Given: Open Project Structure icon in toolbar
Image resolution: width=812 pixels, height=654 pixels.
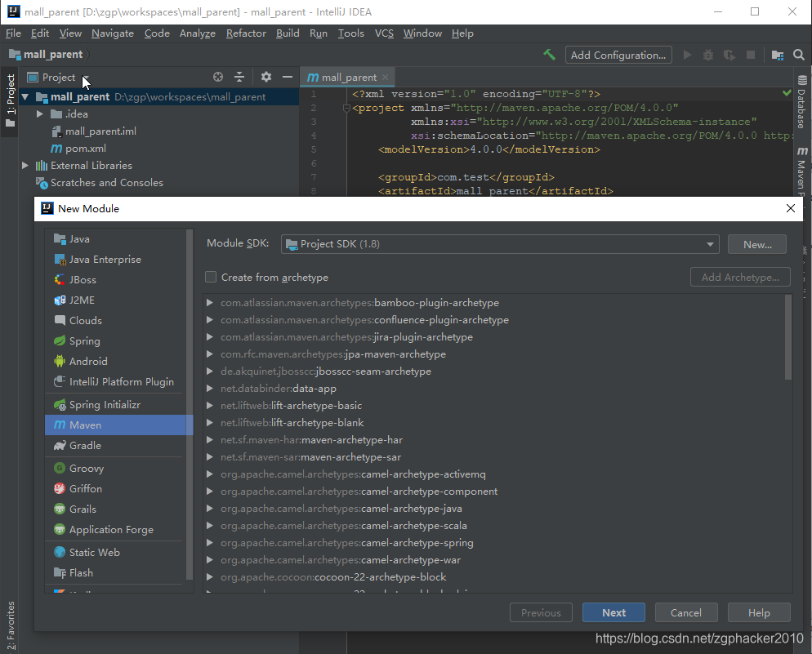Looking at the screenshot, I should coord(778,55).
